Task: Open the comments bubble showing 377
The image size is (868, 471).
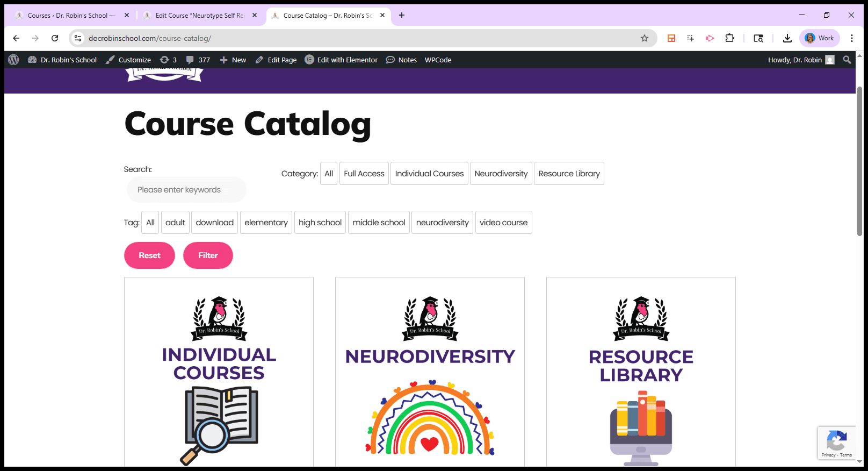Action: (x=198, y=60)
